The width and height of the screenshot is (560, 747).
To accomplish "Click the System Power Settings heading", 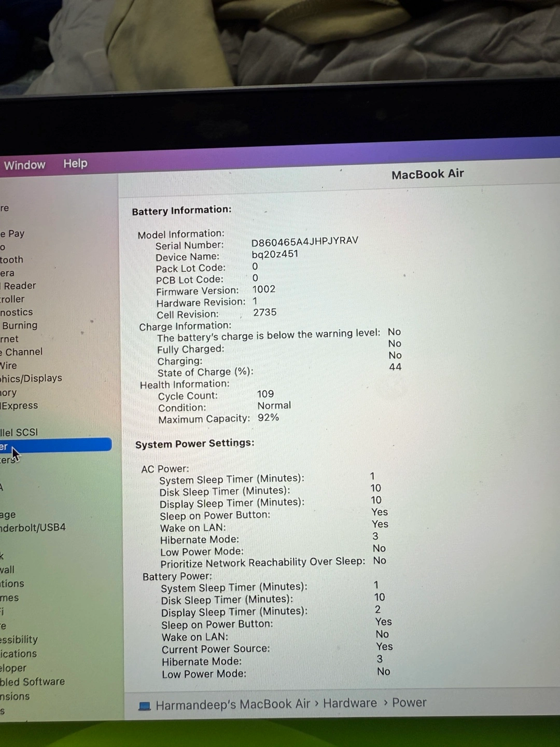I will click(195, 444).
